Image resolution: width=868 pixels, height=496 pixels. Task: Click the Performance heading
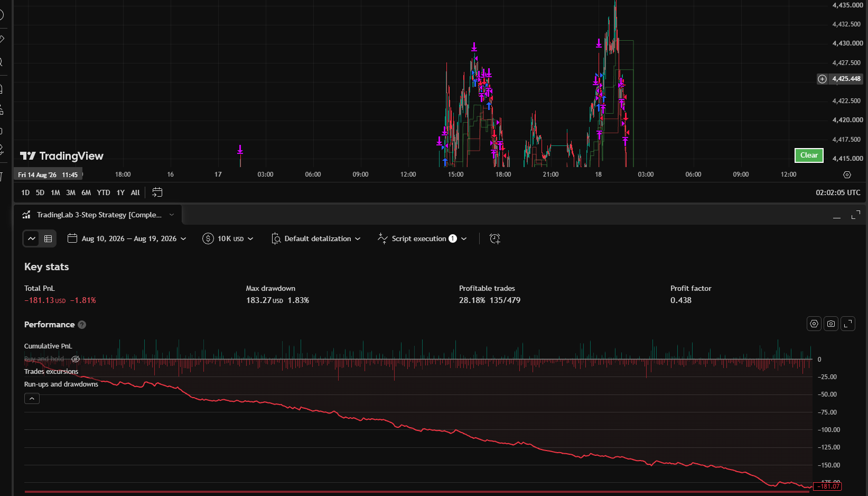(49, 325)
